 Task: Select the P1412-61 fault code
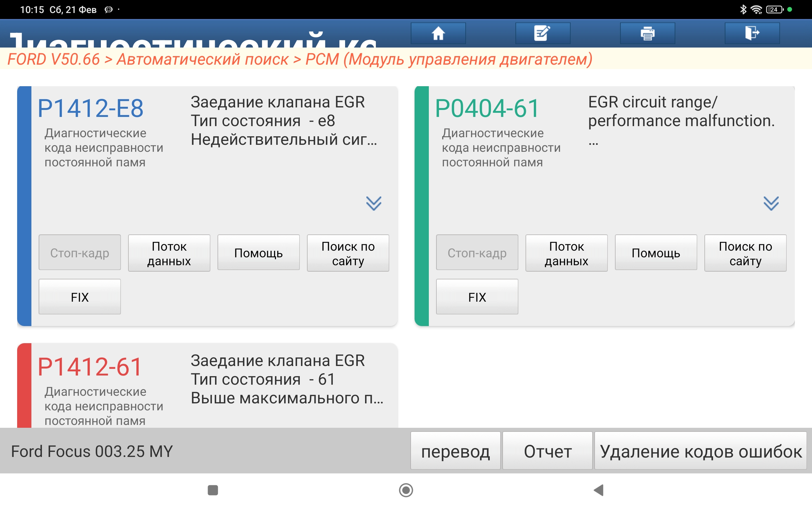(90, 367)
